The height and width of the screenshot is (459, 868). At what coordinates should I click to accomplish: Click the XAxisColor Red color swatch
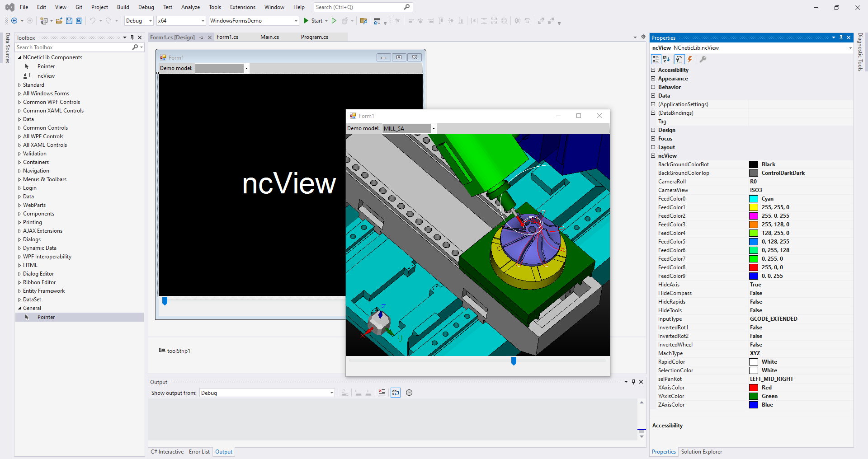click(x=754, y=388)
